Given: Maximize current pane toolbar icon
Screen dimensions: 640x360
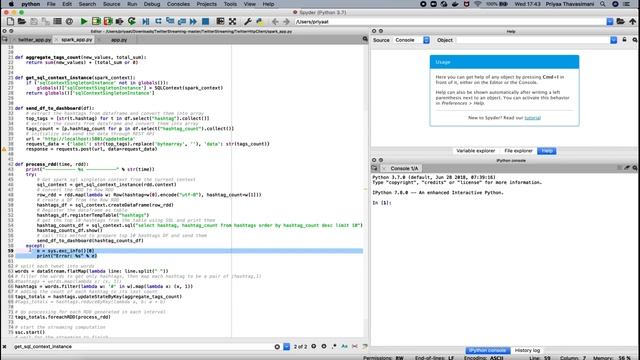Looking at the screenshot, I should click(220, 22).
